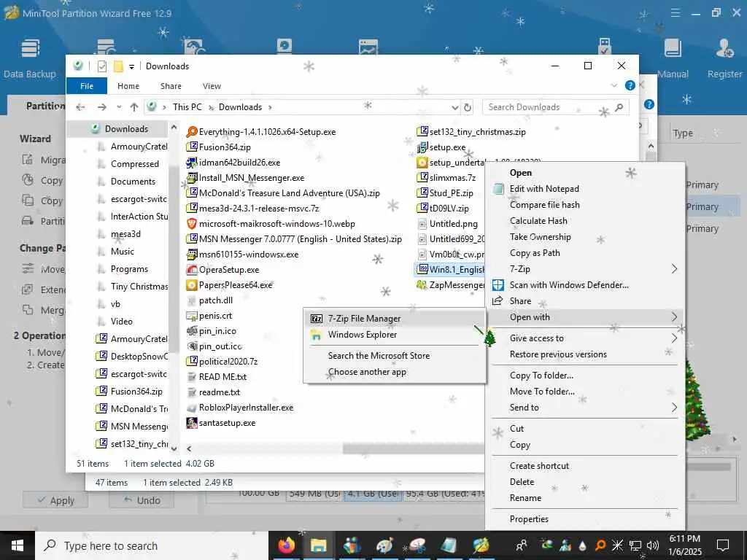Viewport: 747px width, 560px height.
Task: Switch to the Share ribbon tab
Action: (x=171, y=86)
